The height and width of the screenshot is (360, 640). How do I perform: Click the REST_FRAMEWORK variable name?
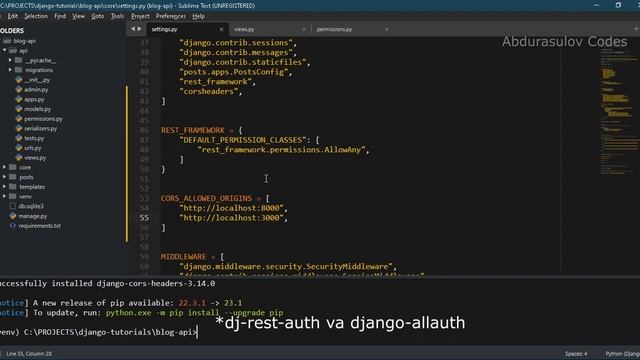(x=193, y=130)
